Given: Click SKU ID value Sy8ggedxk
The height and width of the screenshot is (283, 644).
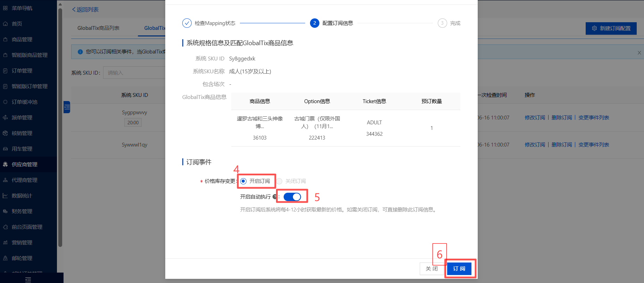Looking at the screenshot, I should point(242,58).
